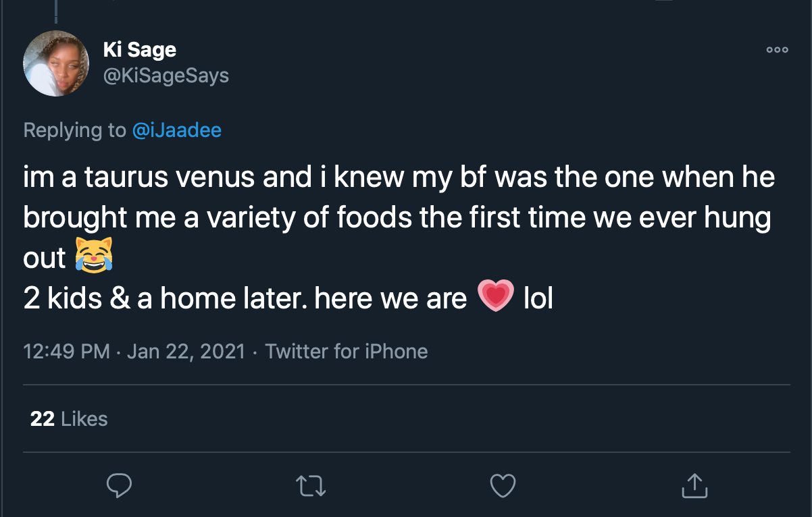Viewport: 812px width, 517px height.
Task: Open the three-dot more options menu
Action: [777, 50]
